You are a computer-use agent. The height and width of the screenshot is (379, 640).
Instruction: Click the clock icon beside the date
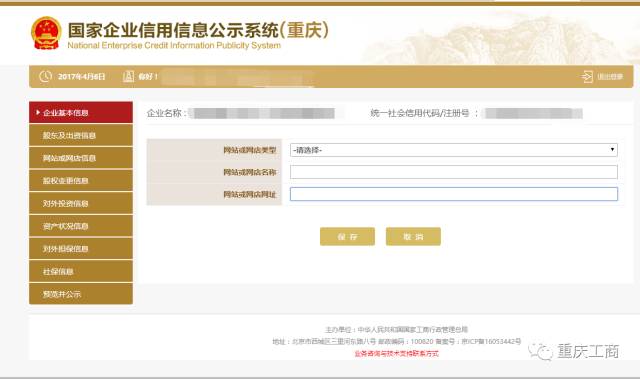[45, 76]
